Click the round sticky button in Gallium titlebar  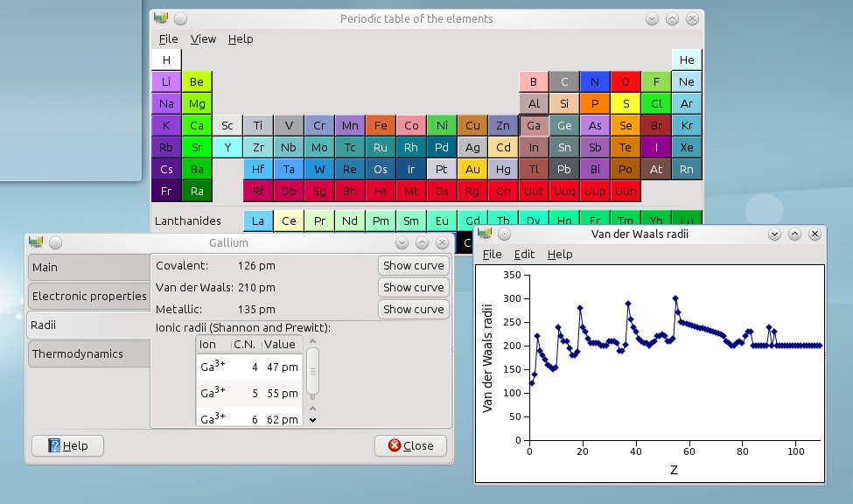[x=55, y=242]
